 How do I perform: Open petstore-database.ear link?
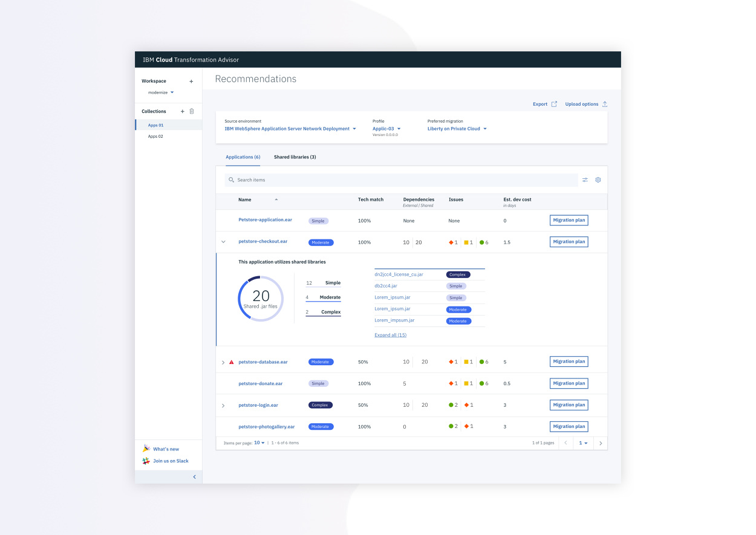pyautogui.click(x=263, y=362)
